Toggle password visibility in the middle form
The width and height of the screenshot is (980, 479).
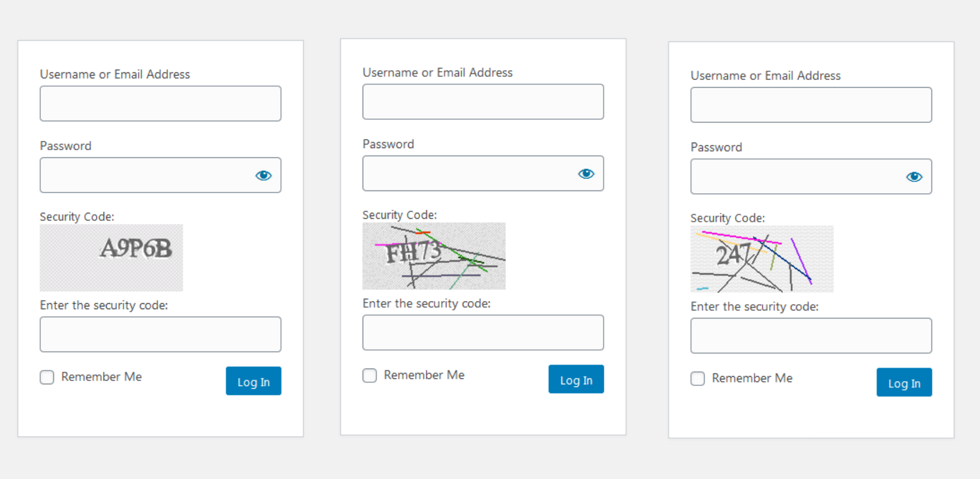[x=586, y=174]
